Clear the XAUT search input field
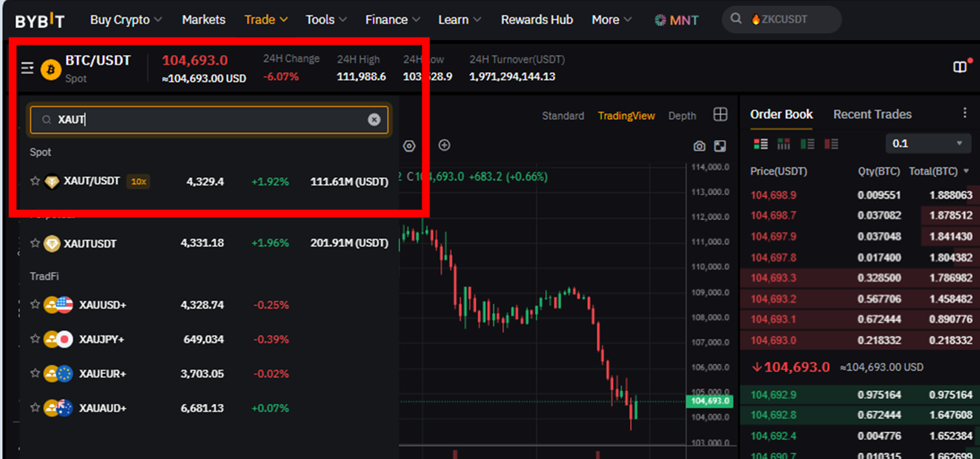The width and height of the screenshot is (980, 459). tap(374, 119)
